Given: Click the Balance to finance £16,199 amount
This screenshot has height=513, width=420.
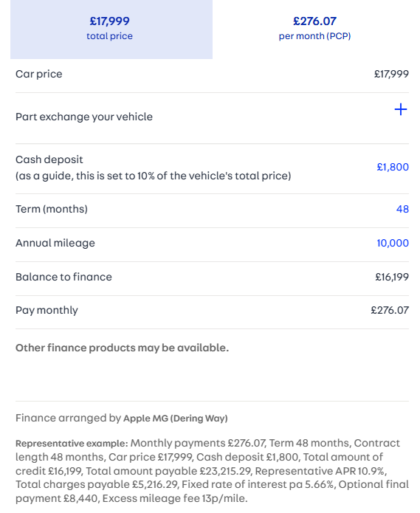Looking at the screenshot, I should (x=392, y=277).
